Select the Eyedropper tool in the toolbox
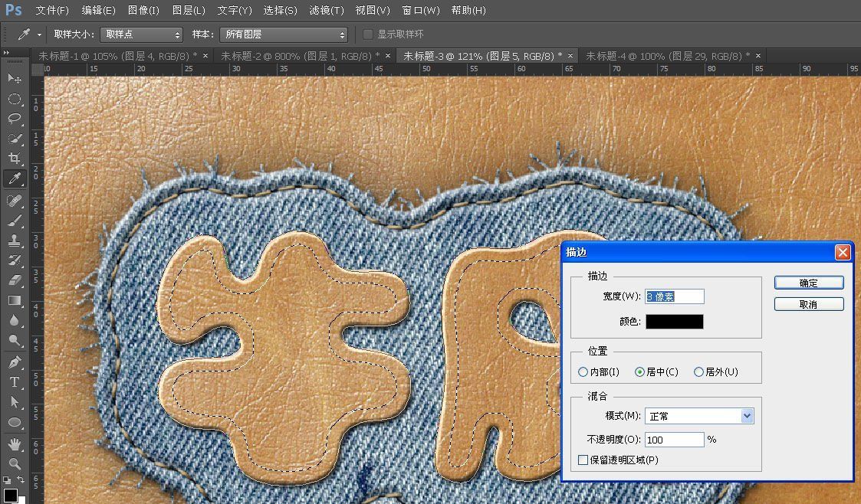861x504 pixels. (15, 178)
